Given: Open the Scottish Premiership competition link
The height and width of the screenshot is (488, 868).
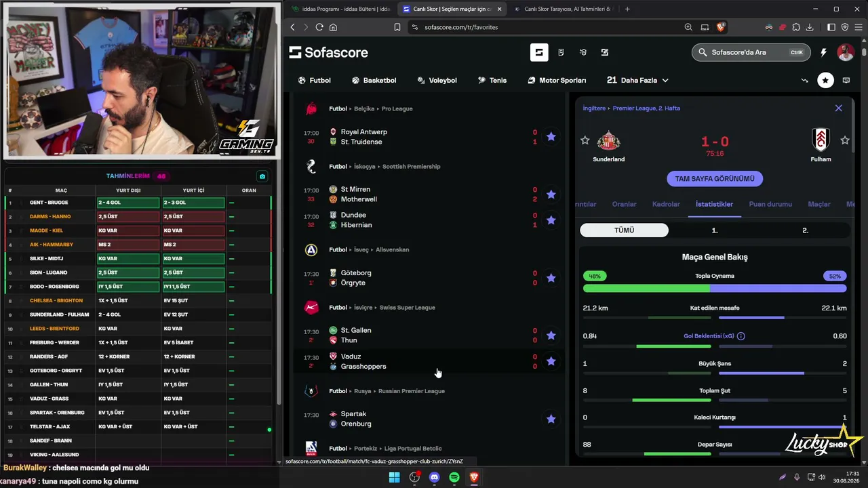Looking at the screenshot, I should click(411, 167).
